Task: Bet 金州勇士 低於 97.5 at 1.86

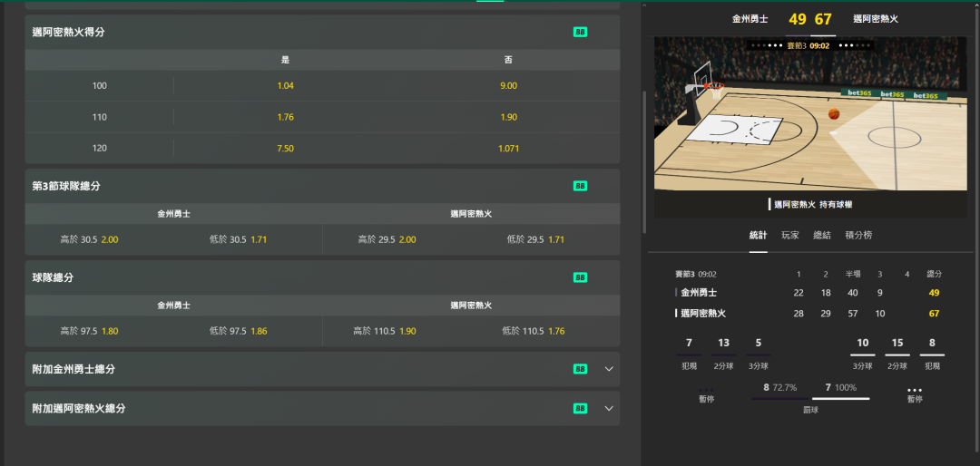Action: click(238, 331)
